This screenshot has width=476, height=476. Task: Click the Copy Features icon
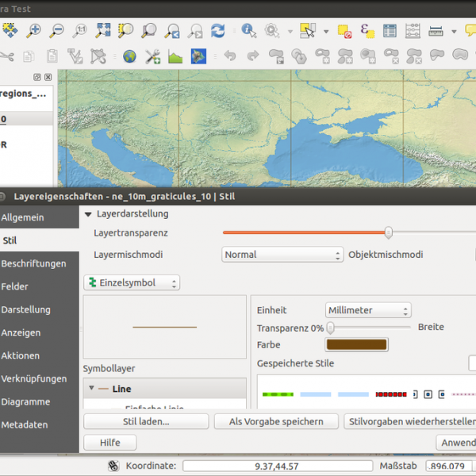pos(29,56)
